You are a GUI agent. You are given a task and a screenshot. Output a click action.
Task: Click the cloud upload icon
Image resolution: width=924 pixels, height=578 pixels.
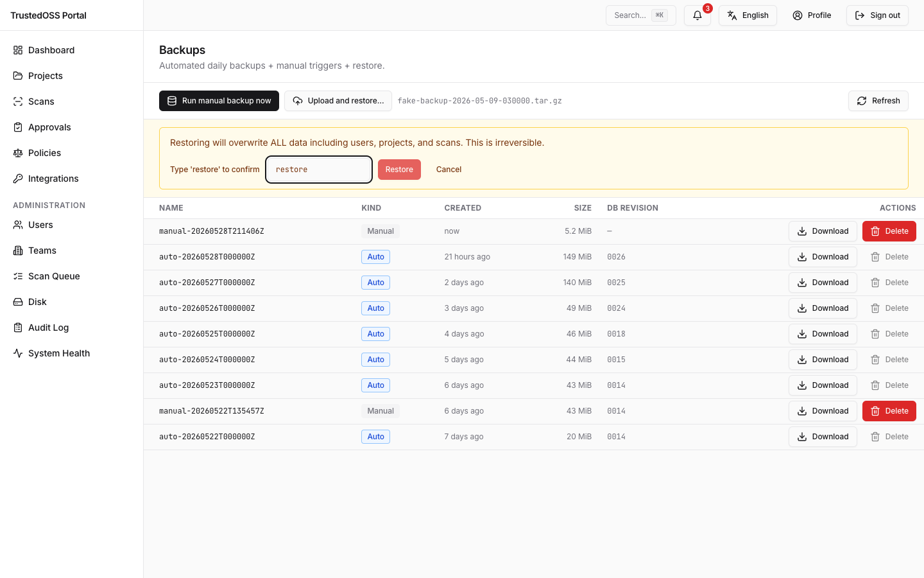(x=298, y=101)
